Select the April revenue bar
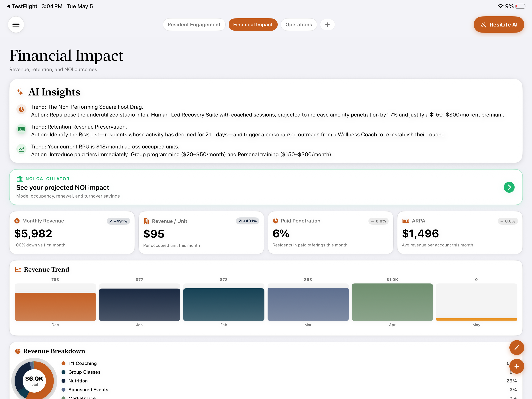 tap(392, 302)
